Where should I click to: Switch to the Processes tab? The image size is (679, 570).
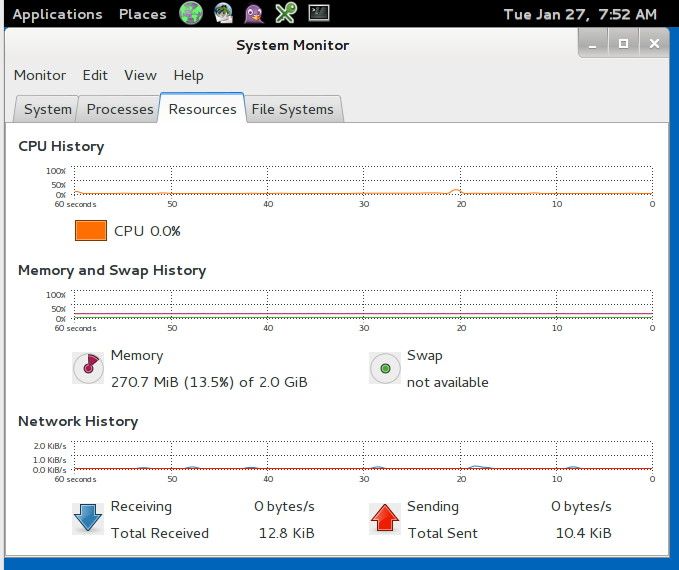pyautogui.click(x=120, y=110)
